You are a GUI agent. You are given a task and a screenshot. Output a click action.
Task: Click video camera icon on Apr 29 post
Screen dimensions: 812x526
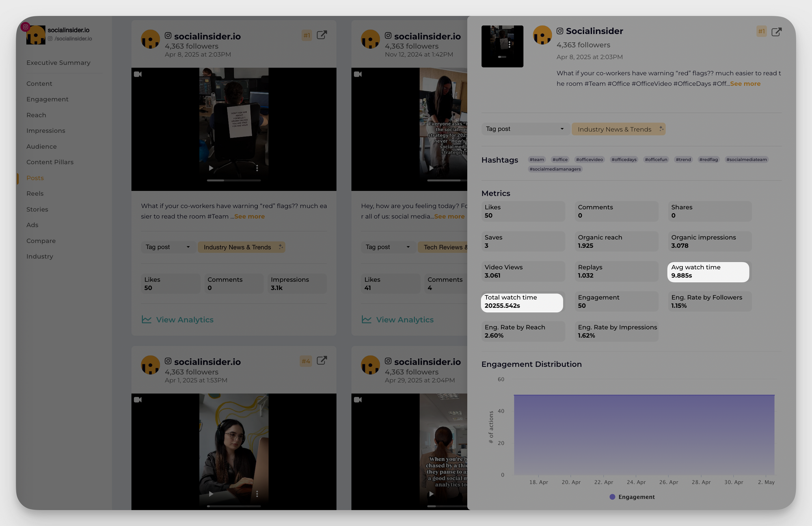coord(358,400)
